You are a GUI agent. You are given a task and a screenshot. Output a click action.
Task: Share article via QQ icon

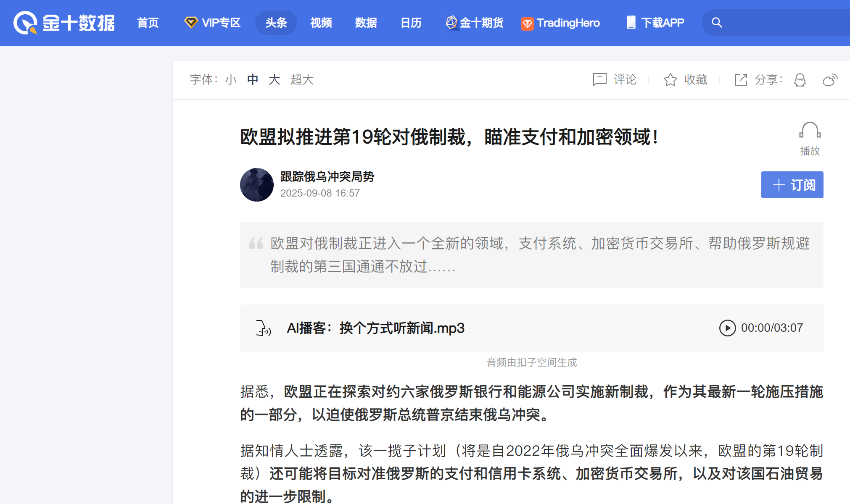coord(800,79)
